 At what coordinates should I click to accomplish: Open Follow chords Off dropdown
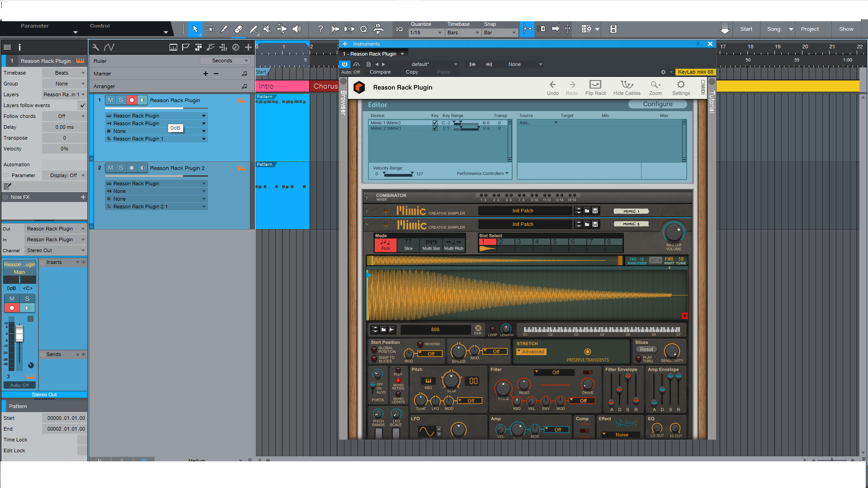(x=64, y=116)
